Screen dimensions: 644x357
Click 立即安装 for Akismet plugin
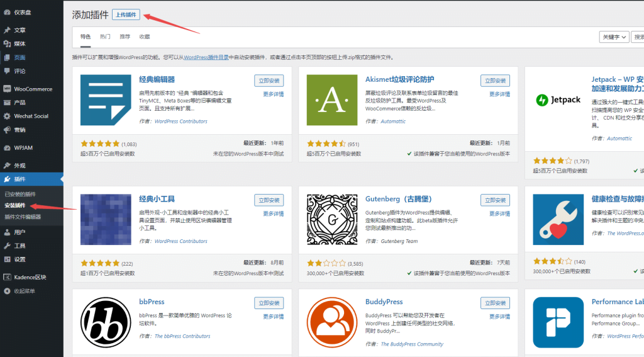coord(496,81)
